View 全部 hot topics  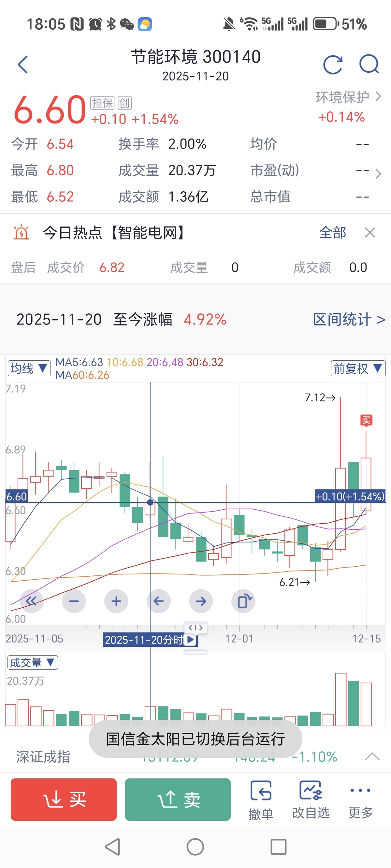pos(333,233)
